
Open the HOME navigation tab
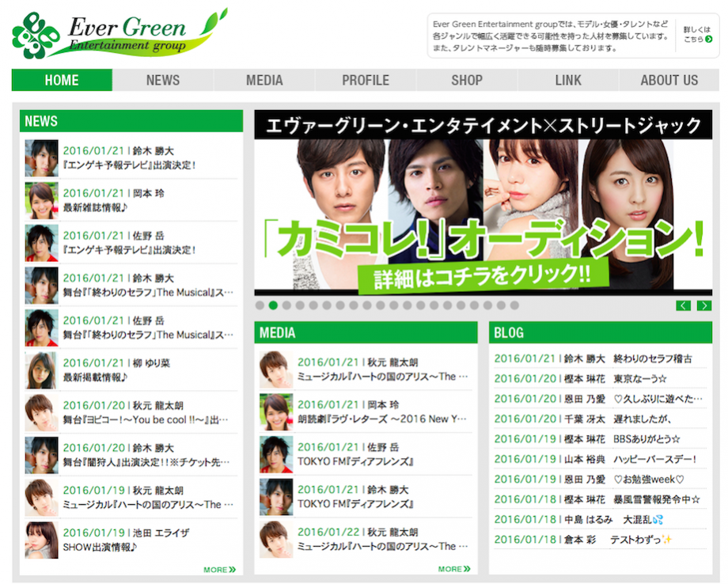(62, 80)
